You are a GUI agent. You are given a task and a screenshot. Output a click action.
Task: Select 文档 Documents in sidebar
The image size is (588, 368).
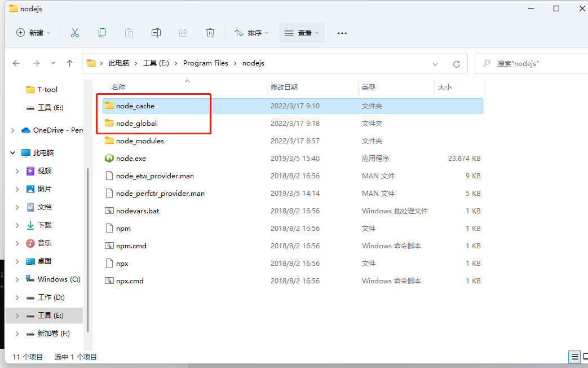point(44,207)
